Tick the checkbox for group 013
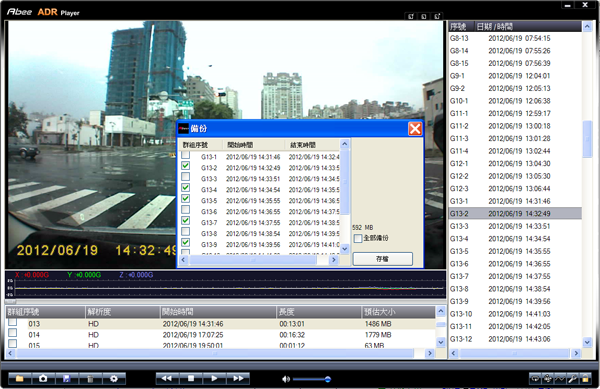The image size is (600, 389). [13, 322]
